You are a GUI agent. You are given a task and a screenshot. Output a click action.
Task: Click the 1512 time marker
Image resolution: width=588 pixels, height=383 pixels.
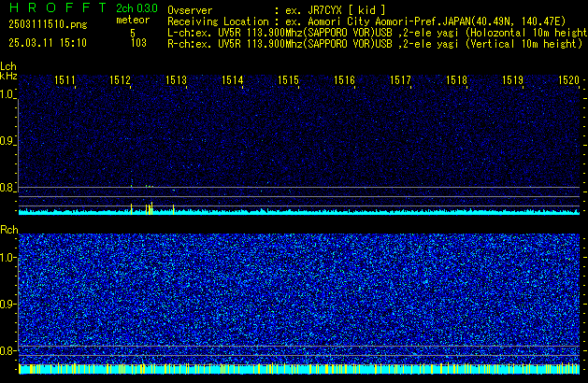point(120,80)
